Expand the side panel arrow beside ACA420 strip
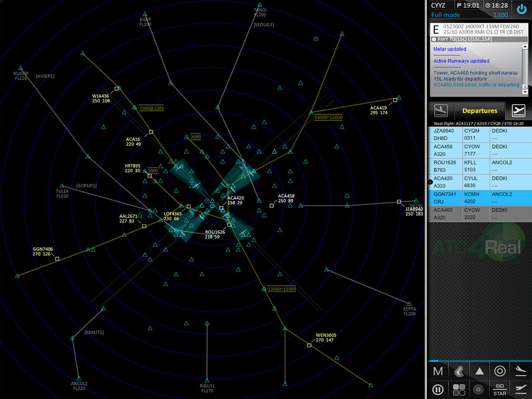Image resolution: width=532 pixels, height=399 pixels. 430,182
